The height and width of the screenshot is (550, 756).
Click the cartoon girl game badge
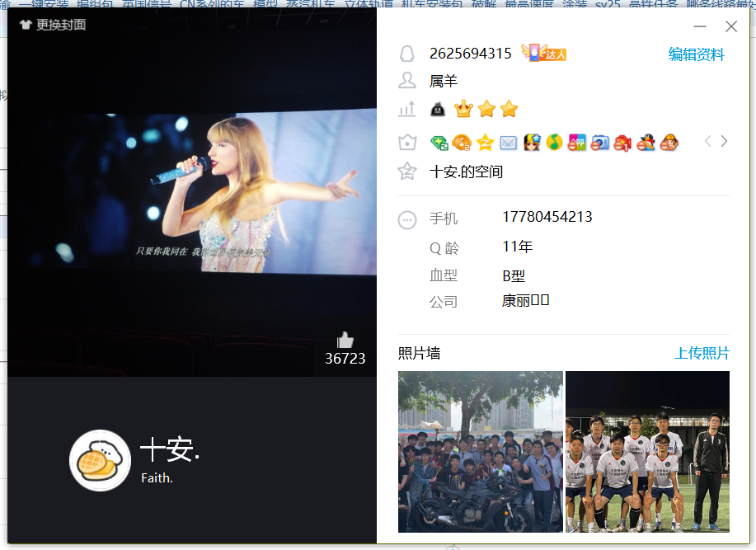pos(531,143)
